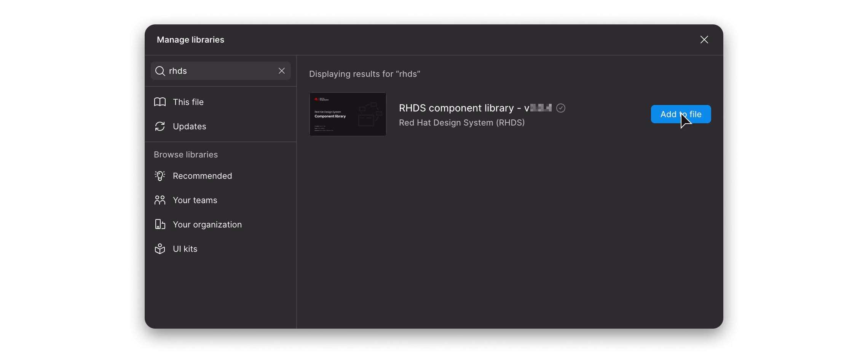
Task: Open the UI kits browse section
Action: [x=185, y=249]
